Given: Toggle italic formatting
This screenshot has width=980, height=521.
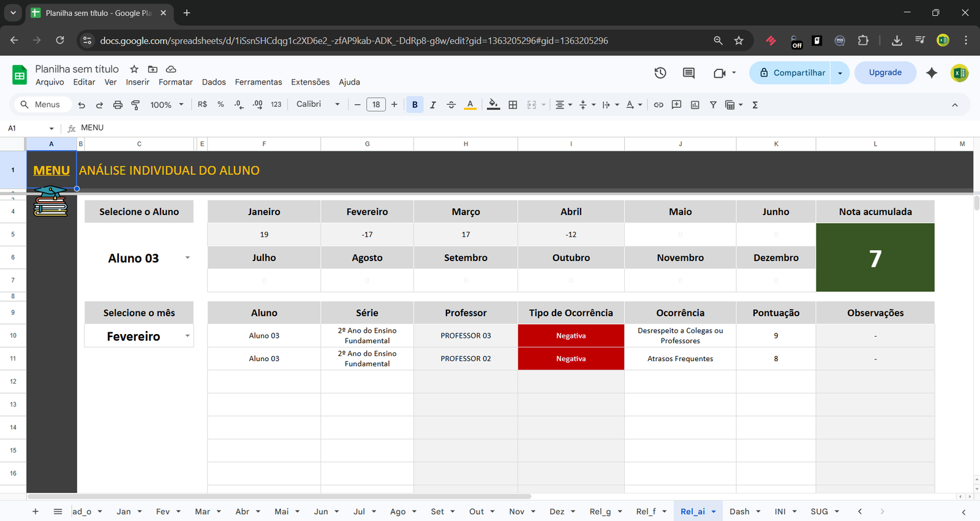Looking at the screenshot, I should pyautogui.click(x=433, y=105).
